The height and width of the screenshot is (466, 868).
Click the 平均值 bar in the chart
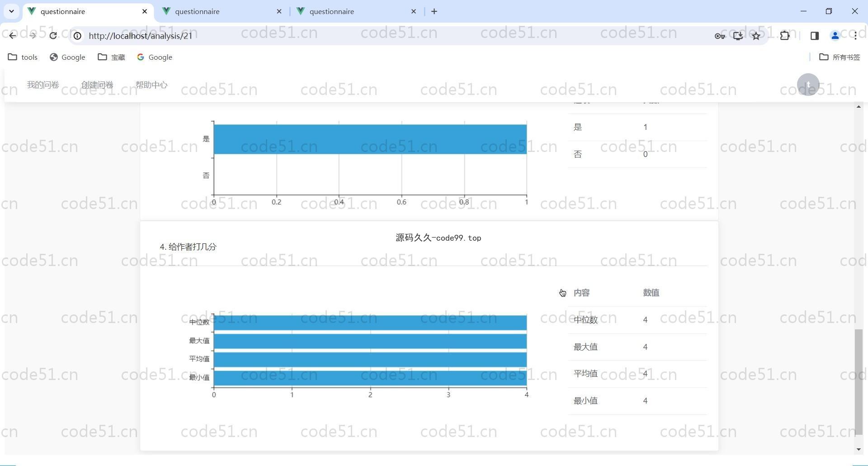(x=370, y=360)
